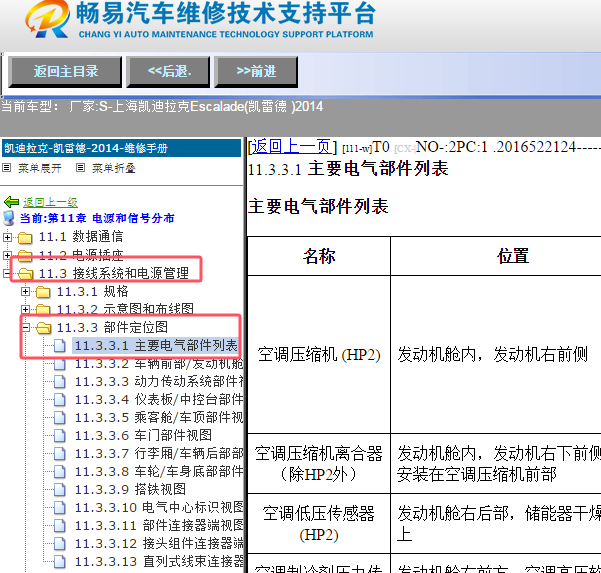Click the 发动机舱内，发动机右前侧 cell
601x573 pixels.
click(x=496, y=355)
